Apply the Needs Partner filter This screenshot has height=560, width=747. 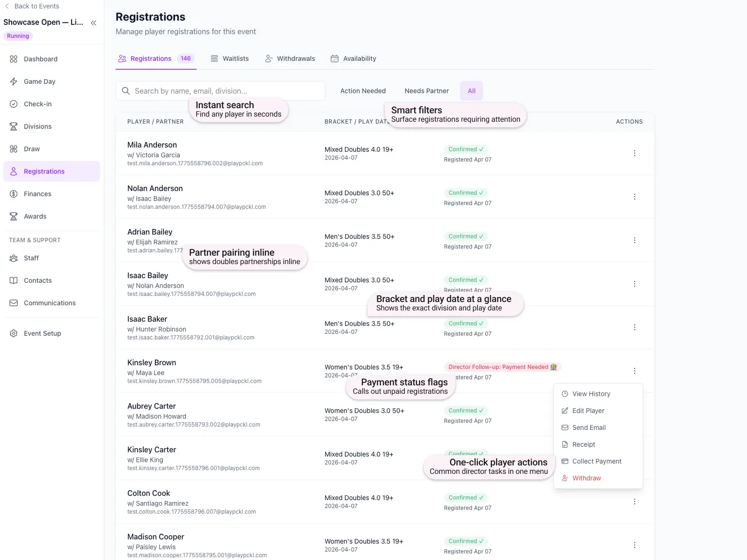coord(426,91)
